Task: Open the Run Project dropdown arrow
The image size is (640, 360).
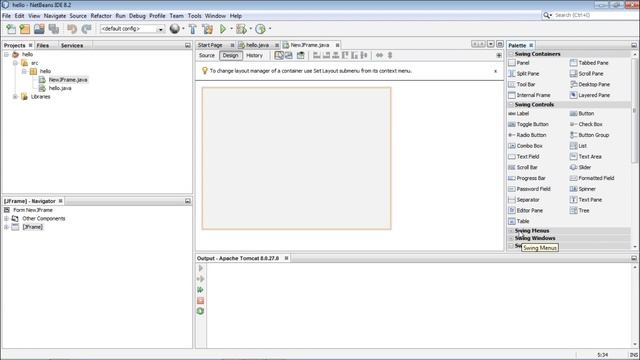Action: pos(231,29)
